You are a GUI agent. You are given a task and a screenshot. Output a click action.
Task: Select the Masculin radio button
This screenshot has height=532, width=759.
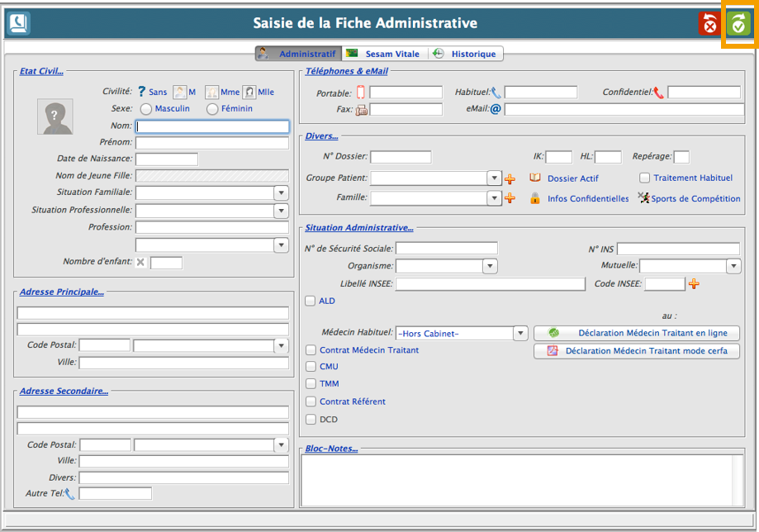[145, 109]
